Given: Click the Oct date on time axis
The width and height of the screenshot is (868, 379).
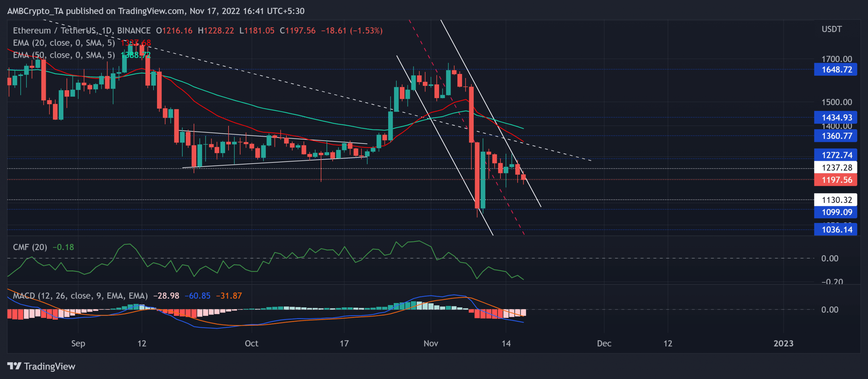Looking at the screenshot, I should pos(252,343).
